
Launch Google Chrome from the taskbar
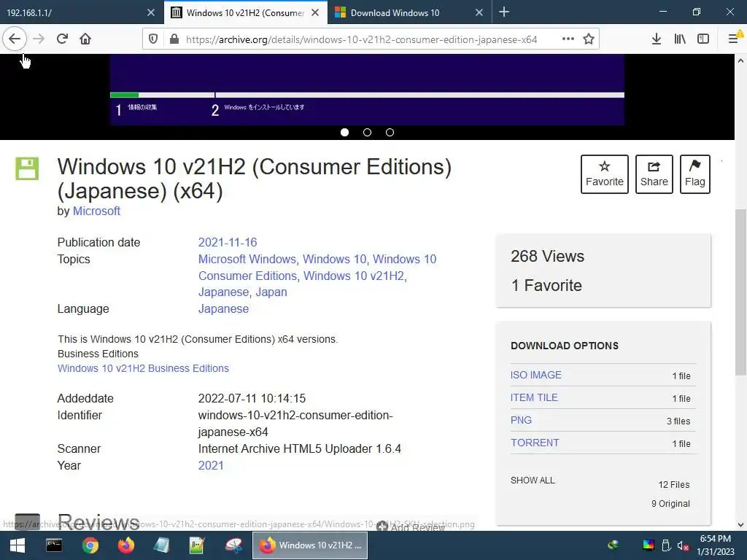coord(90,545)
